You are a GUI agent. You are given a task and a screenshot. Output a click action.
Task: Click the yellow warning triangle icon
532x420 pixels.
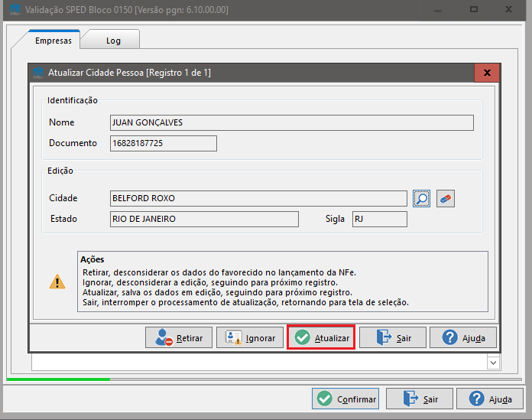click(x=57, y=282)
